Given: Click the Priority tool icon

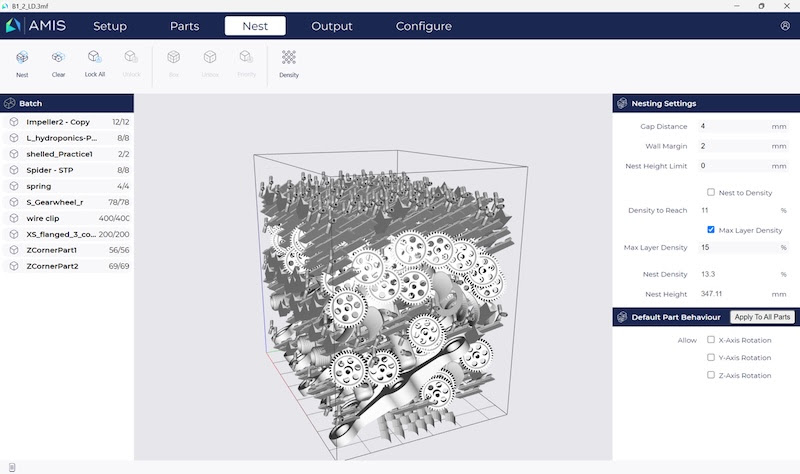Looking at the screenshot, I should pos(246,59).
